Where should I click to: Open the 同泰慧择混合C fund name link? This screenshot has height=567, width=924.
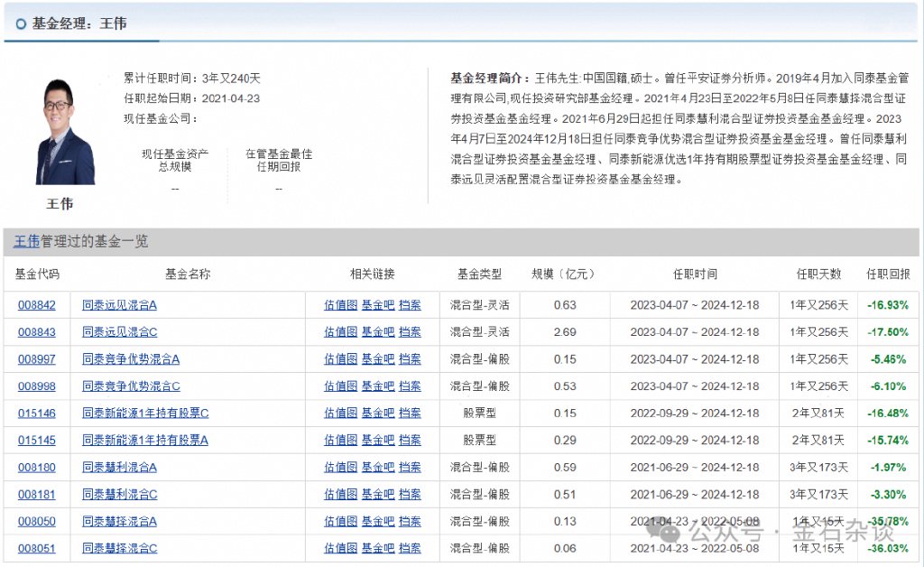[x=120, y=549]
